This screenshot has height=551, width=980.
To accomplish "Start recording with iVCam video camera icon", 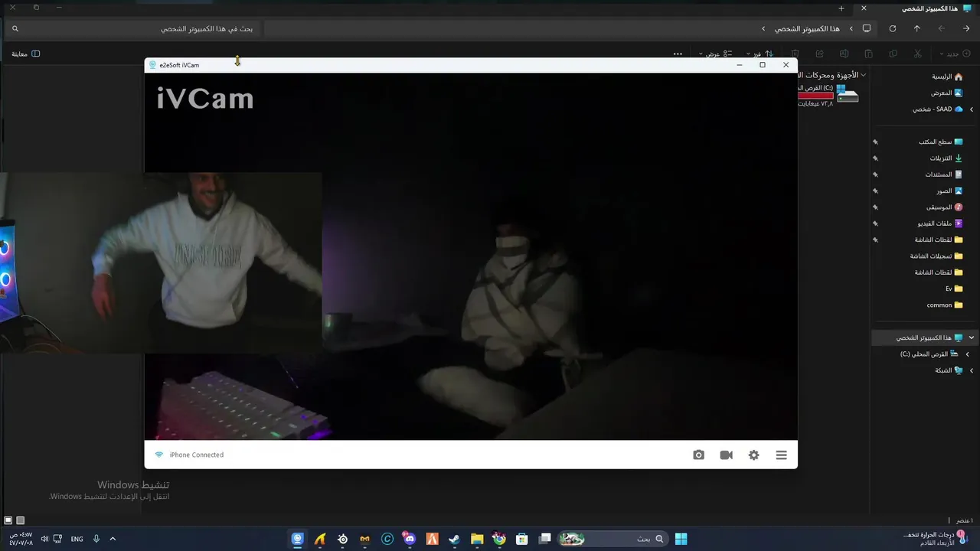I will (726, 455).
